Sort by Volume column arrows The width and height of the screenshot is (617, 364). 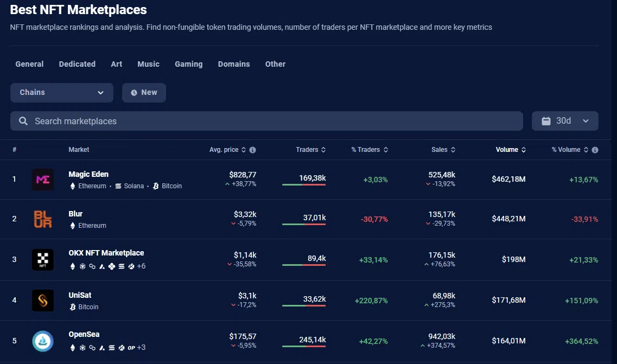coord(523,150)
